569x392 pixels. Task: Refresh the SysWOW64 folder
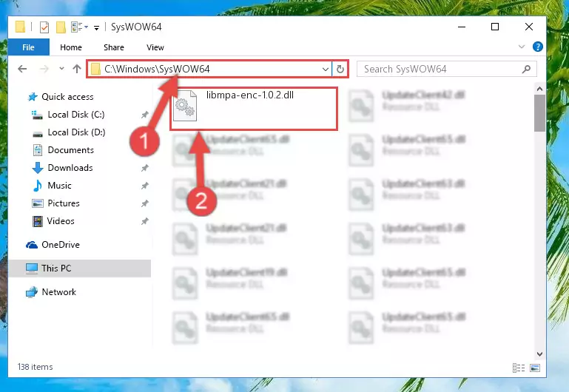point(340,69)
